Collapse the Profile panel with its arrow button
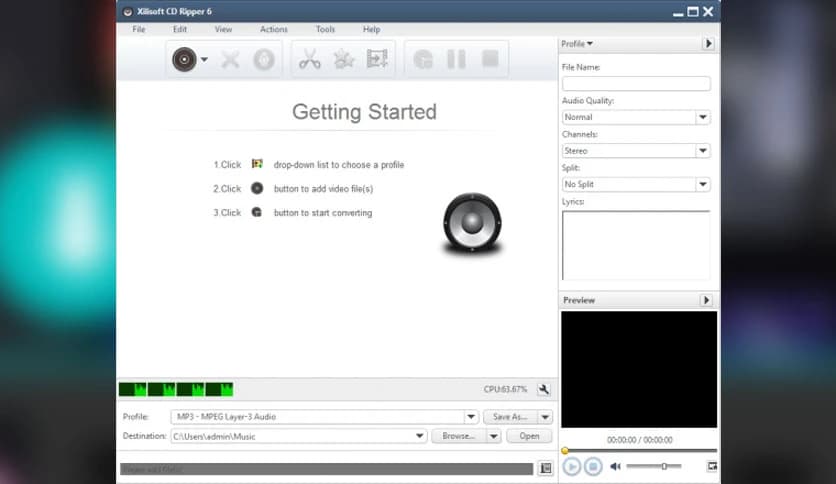Image resolution: width=836 pixels, height=484 pixels. coord(708,44)
